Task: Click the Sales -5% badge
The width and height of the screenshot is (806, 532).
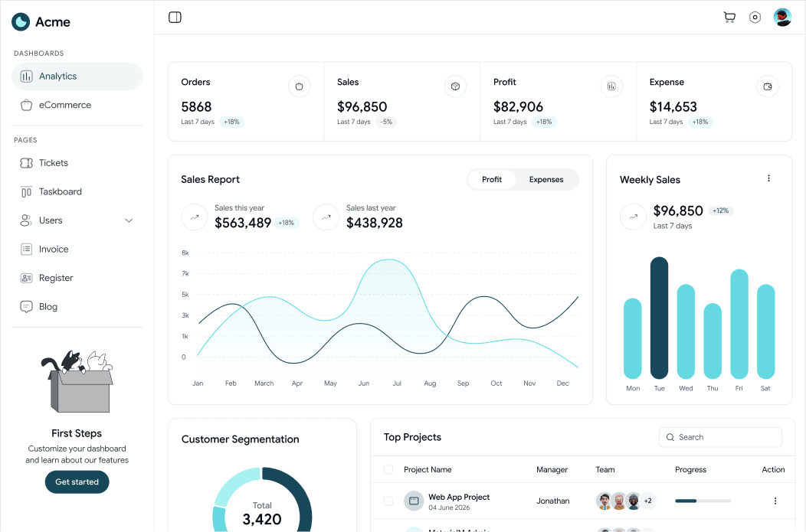Action: (x=386, y=122)
